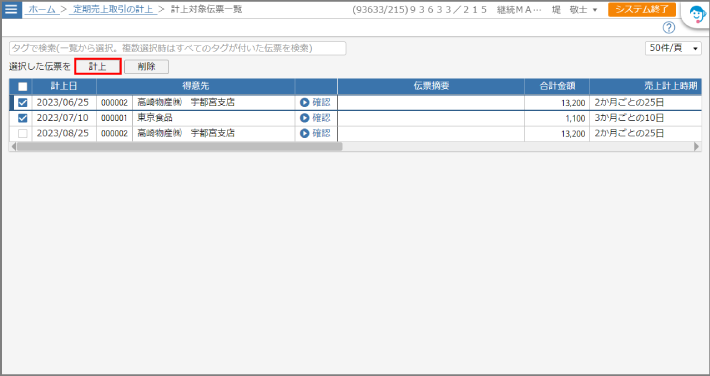Viewport: 710px width, 376px height.
Task: Click the 売上計上時期 column header
Action: [646, 87]
